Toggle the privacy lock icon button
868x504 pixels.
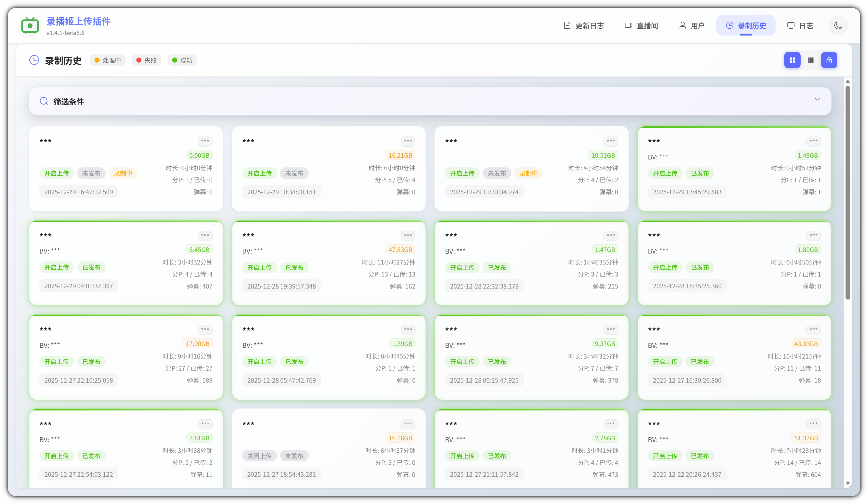click(829, 60)
